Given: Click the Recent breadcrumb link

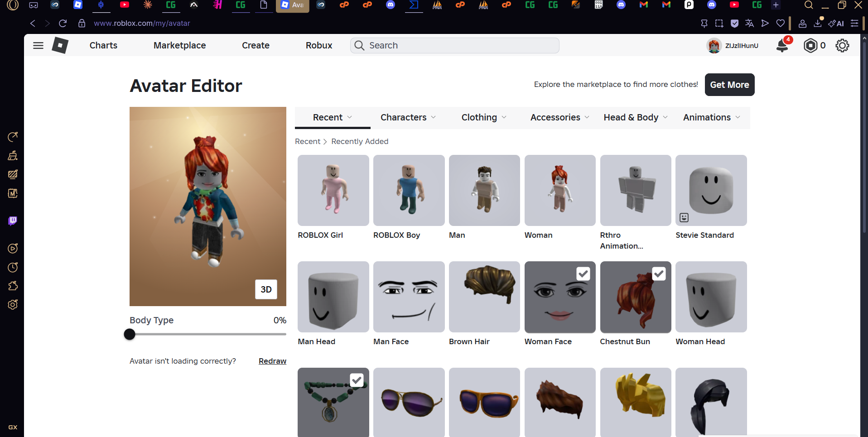Looking at the screenshot, I should pos(308,141).
